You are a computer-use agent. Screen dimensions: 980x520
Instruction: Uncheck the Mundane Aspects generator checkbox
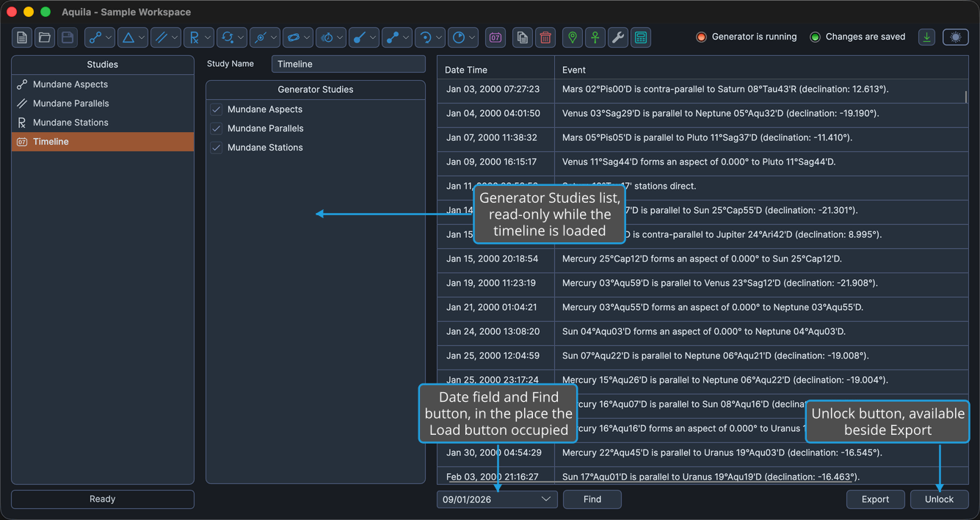click(217, 109)
